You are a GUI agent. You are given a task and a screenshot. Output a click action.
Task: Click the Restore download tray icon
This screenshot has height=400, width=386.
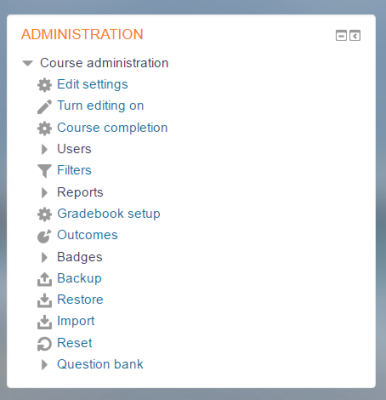(x=44, y=301)
